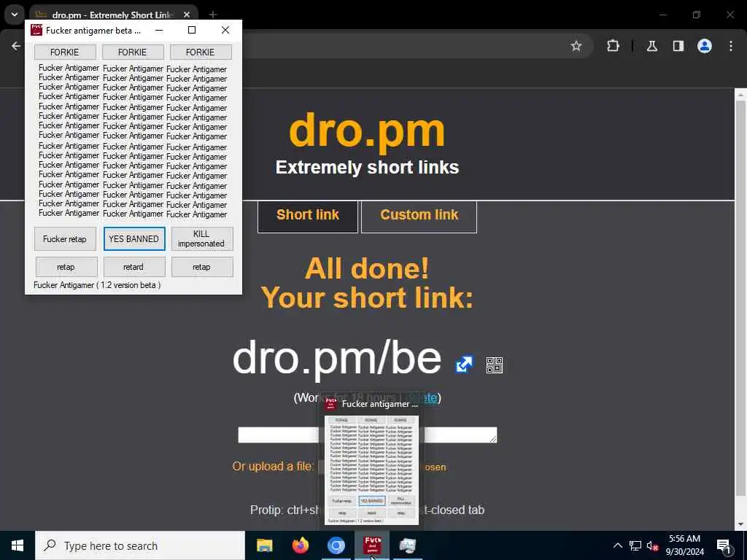
Task: Click 'Fucker Antigamer ( 1.2 version beta )' label
Action: pos(97,285)
